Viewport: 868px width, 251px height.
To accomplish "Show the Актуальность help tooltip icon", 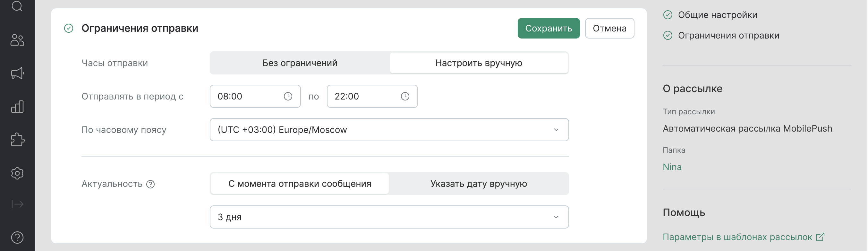I will tap(151, 184).
